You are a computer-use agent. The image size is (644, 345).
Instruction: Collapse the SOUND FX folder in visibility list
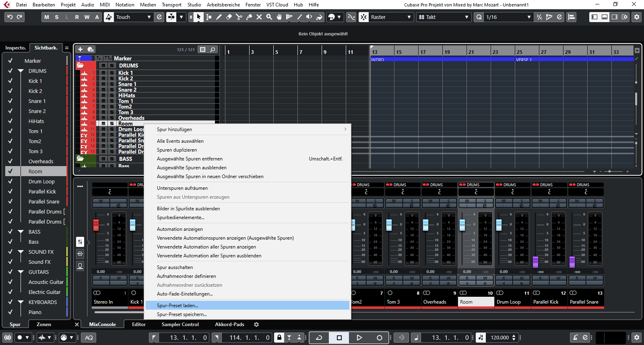21,252
